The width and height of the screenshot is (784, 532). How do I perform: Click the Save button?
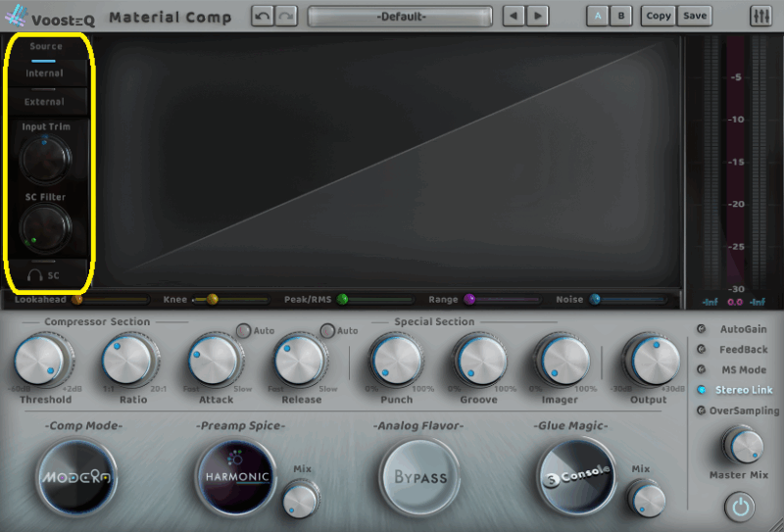coord(694,17)
